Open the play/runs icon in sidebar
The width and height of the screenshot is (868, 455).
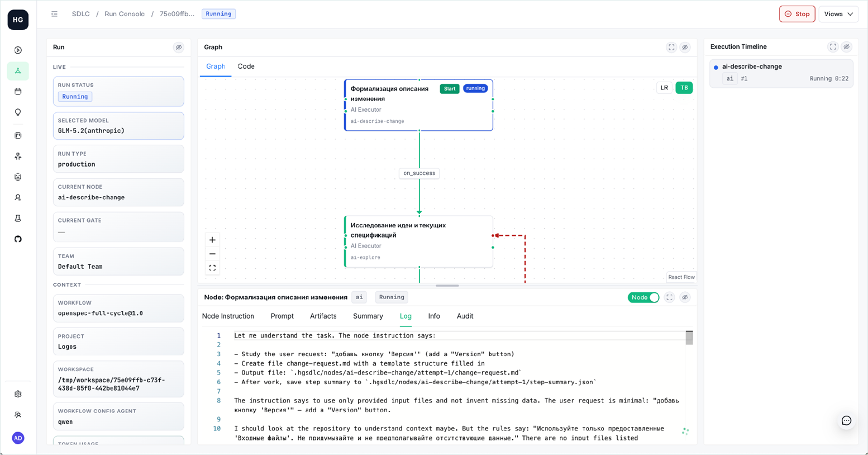pyautogui.click(x=18, y=50)
